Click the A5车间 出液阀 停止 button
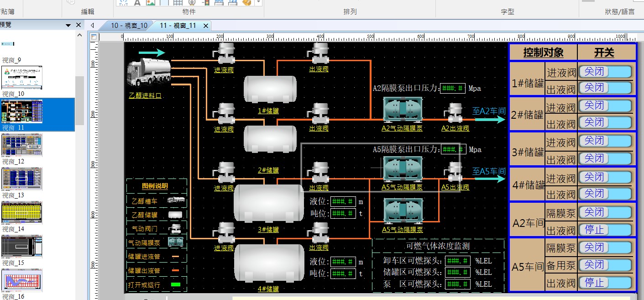Image resolution: width=644 pixels, height=300 pixels. point(606,282)
